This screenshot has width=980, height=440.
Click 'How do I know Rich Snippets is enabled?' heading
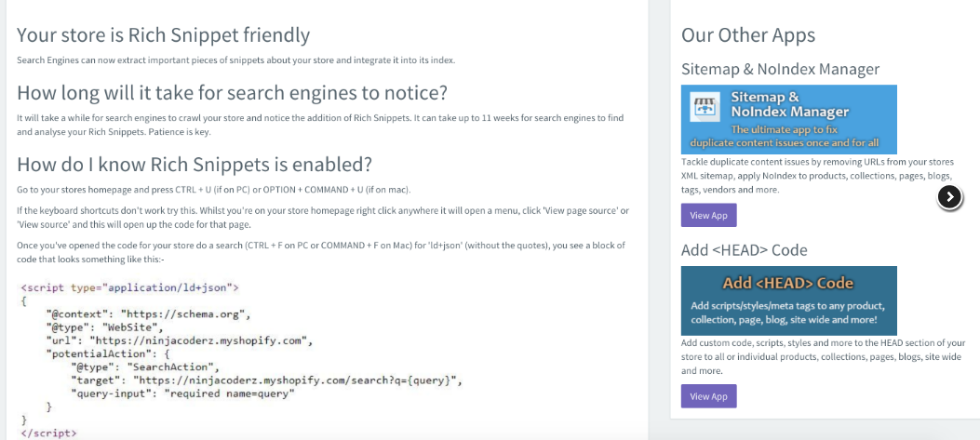pyautogui.click(x=195, y=165)
